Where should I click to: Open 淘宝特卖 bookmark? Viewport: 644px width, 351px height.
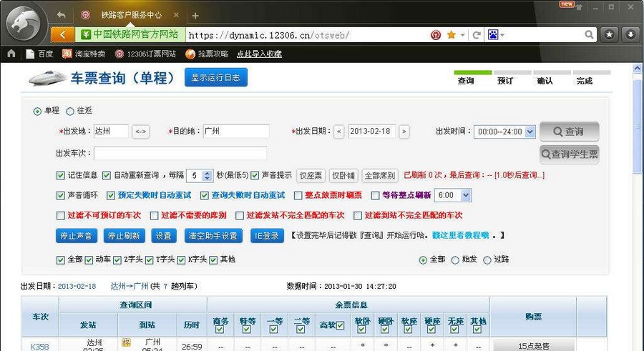tap(84, 54)
